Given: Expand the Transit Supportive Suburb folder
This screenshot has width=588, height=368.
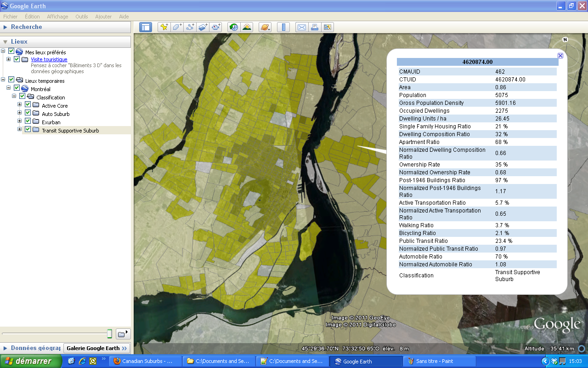Looking at the screenshot, I should tap(20, 129).
